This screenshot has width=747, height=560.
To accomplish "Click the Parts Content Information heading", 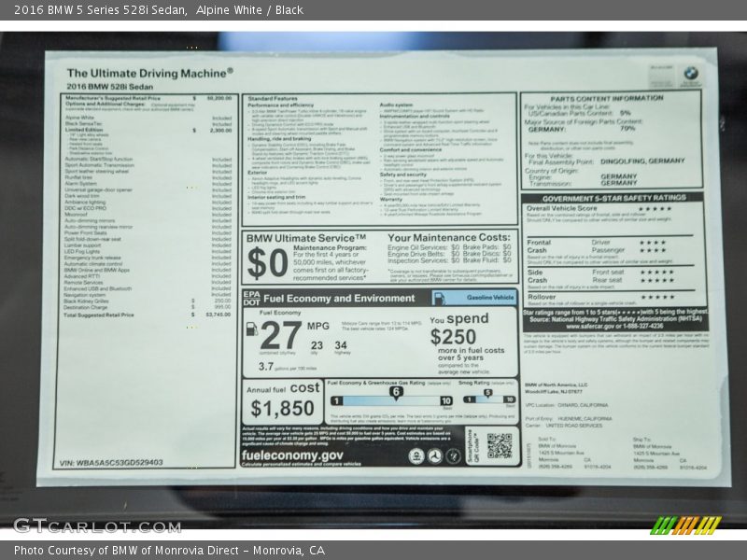I will pos(606,98).
